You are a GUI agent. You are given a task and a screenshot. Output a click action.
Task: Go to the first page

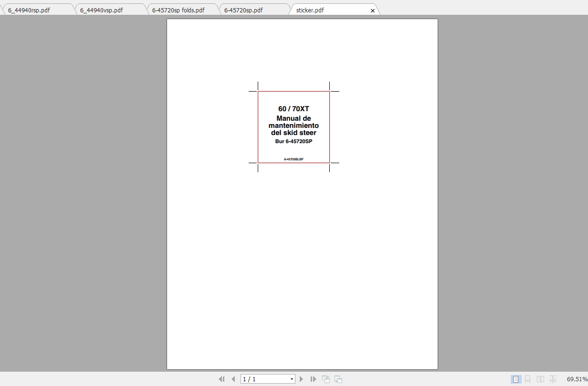[x=221, y=379]
